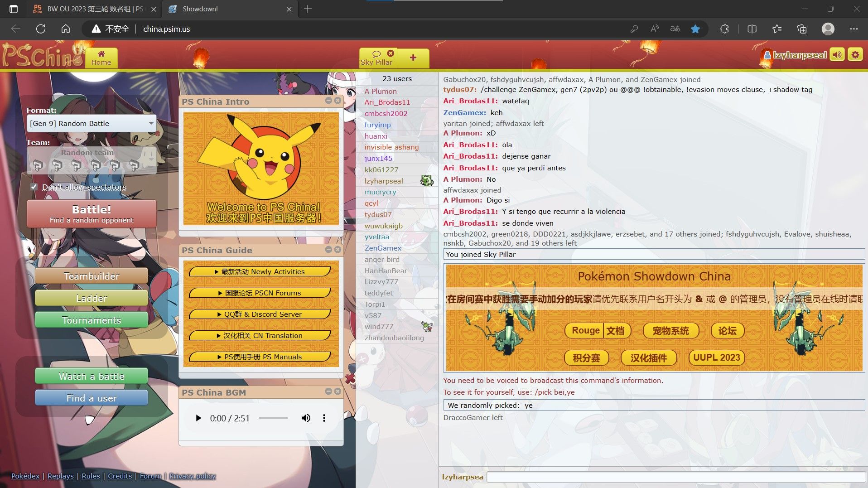
Task: Click the plus icon to join rooms
Action: point(413,58)
